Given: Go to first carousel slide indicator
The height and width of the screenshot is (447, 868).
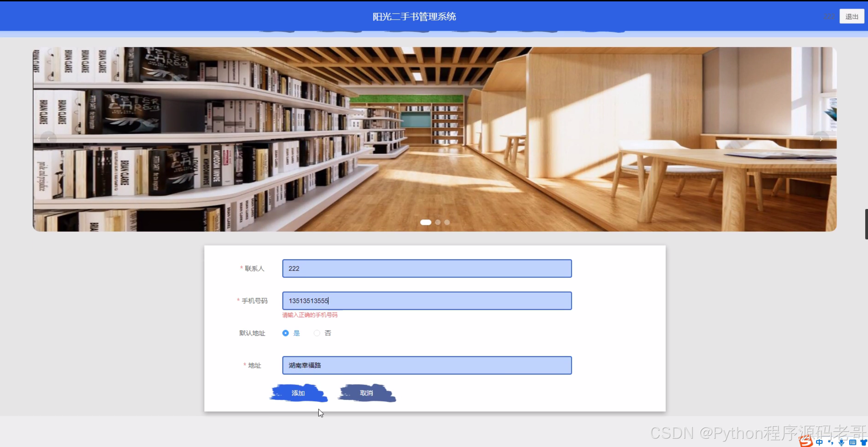Looking at the screenshot, I should [425, 222].
